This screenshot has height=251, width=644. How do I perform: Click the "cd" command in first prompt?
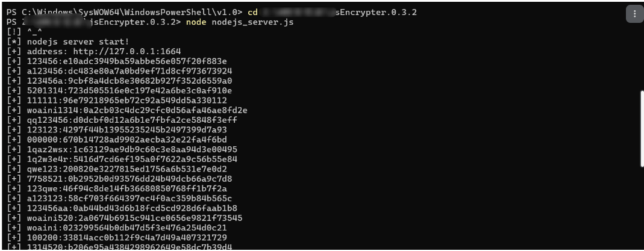[x=252, y=12]
